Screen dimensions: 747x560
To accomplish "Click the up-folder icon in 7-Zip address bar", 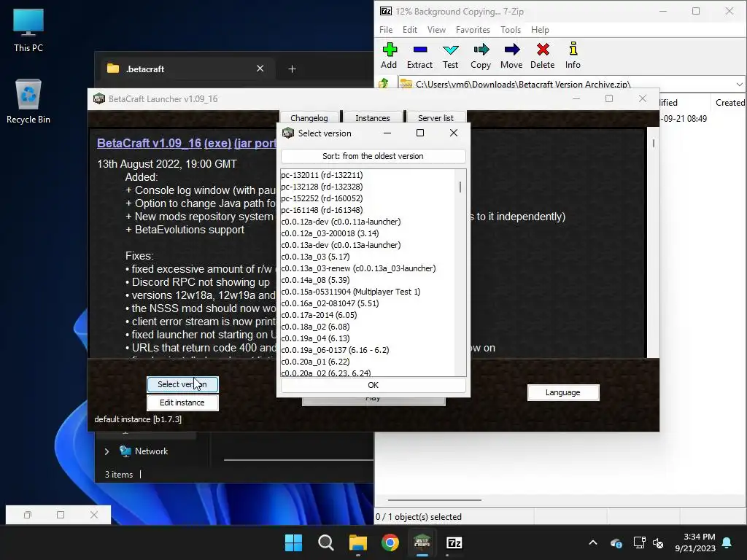I will (384, 84).
